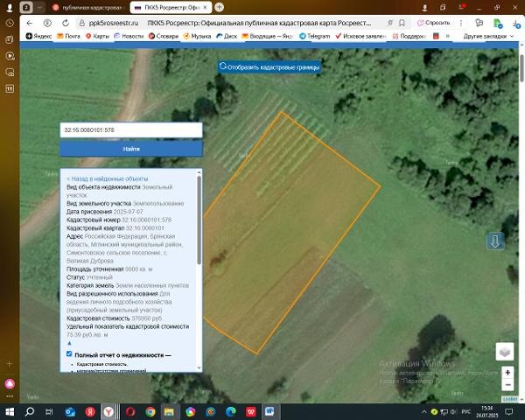
Task: Click the Спросить assistant button
Action: [x=433, y=23]
